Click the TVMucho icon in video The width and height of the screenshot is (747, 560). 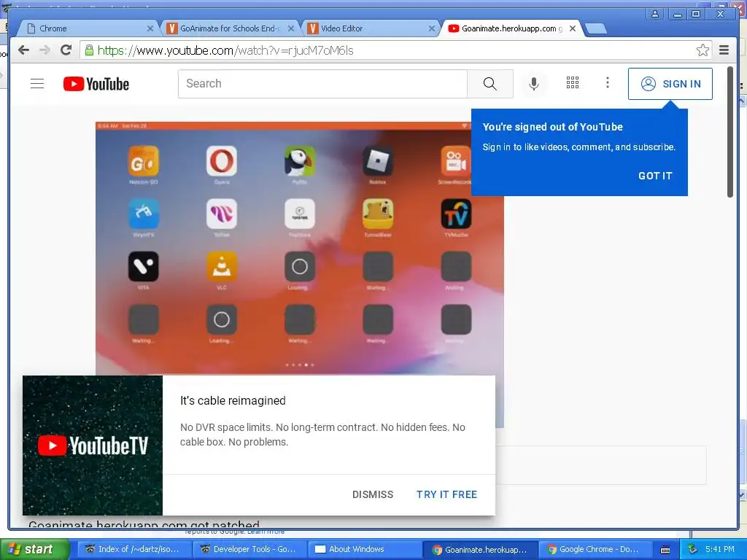[x=456, y=214]
